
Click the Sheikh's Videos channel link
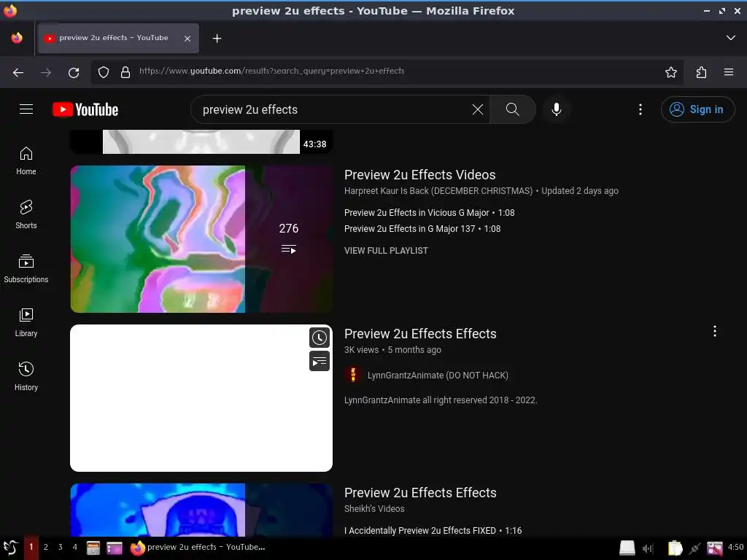374,508
